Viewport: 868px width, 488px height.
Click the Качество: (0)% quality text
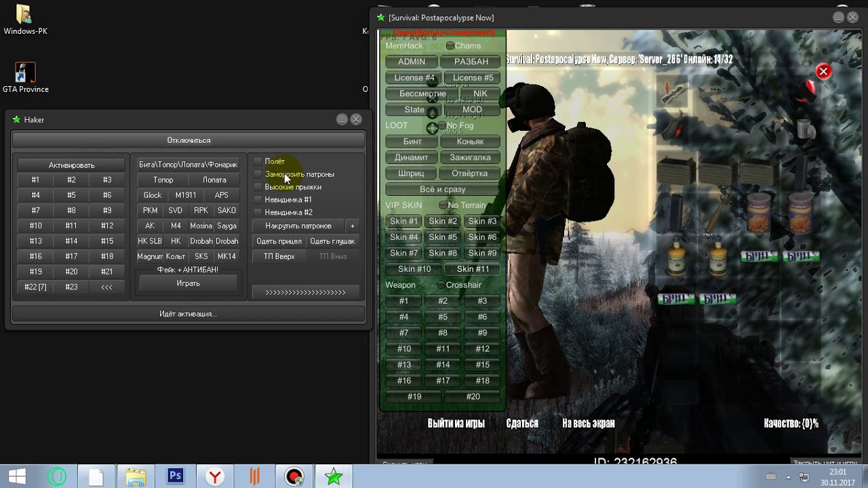tap(791, 423)
